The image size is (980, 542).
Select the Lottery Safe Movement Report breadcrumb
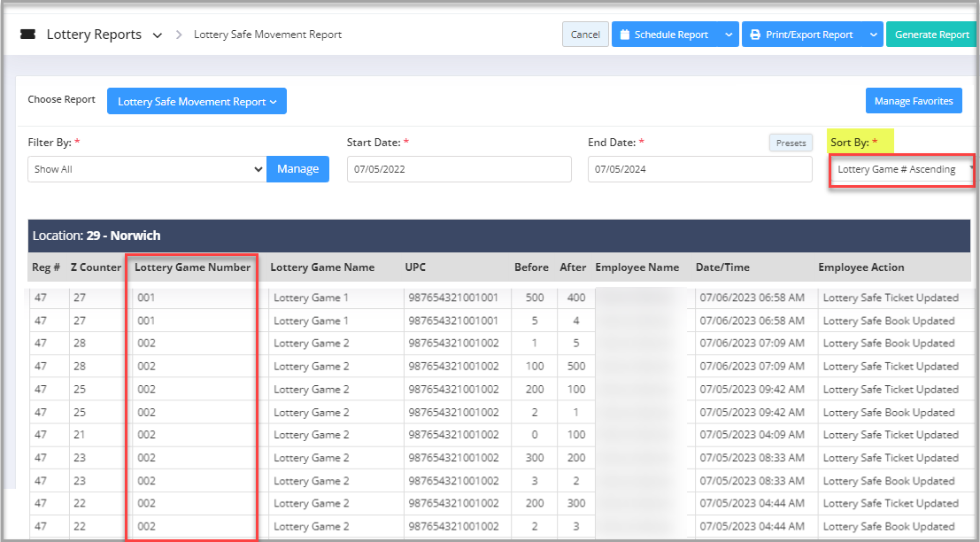[267, 35]
